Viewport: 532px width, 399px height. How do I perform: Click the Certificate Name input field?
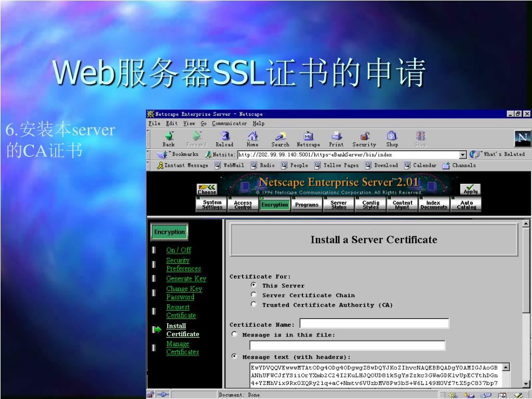tap(374, 323)
